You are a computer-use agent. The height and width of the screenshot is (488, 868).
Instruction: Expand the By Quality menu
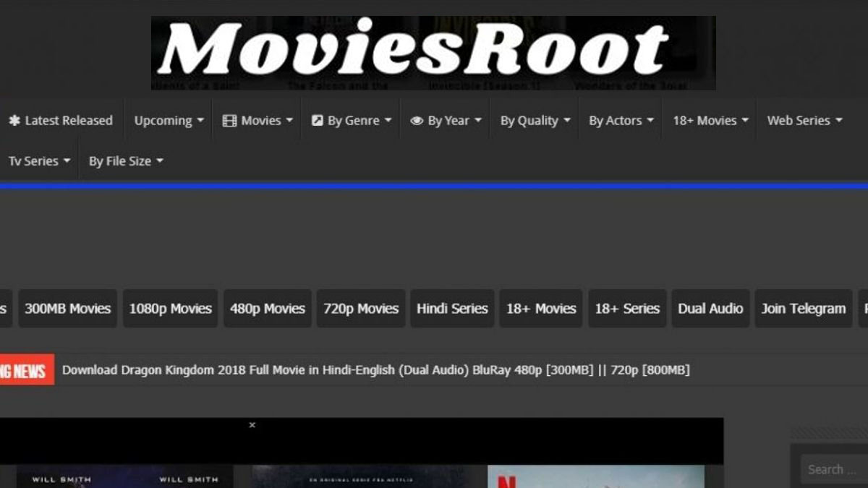pyautogui.click(x=535, y=121)
